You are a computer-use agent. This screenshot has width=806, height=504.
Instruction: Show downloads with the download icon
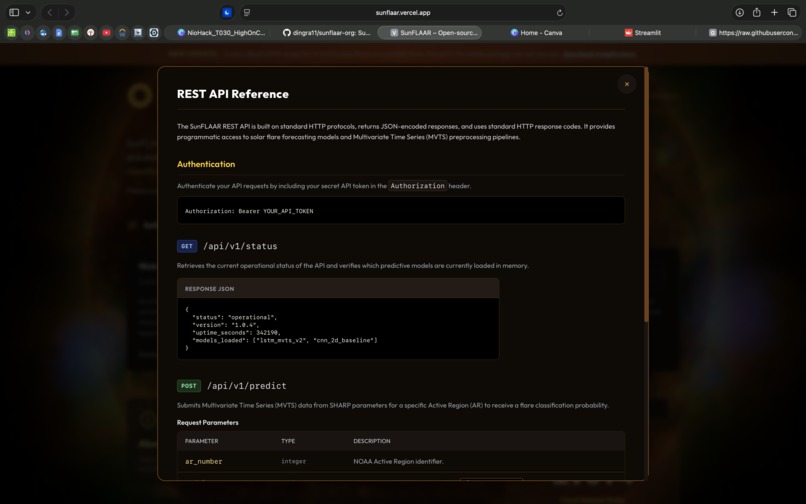739,12
